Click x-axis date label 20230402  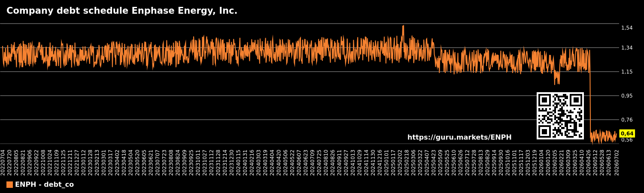117,163
